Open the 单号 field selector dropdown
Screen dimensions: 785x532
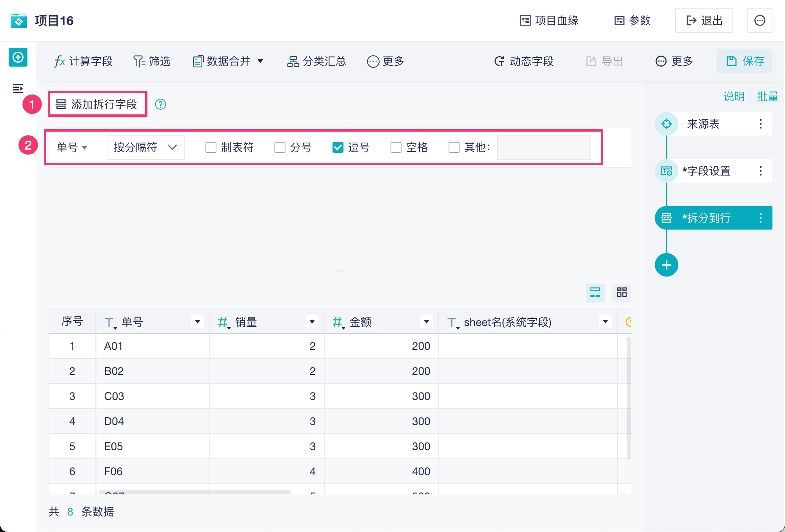[72, 147]
